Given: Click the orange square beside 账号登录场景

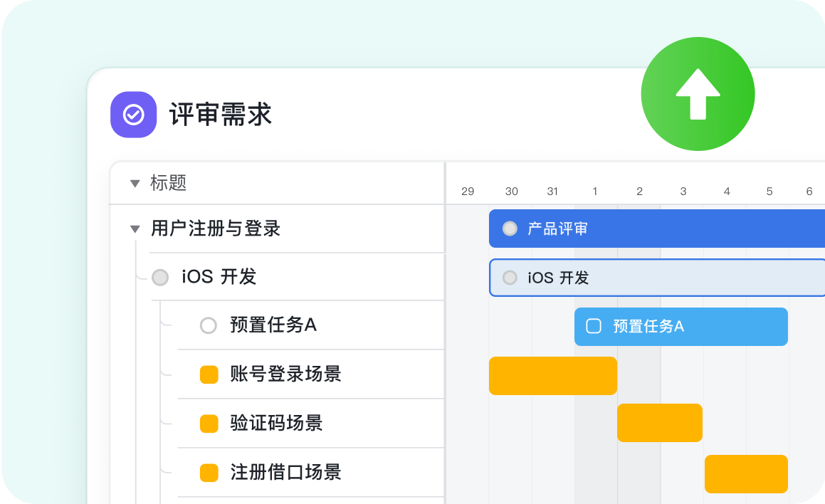Looking at the screenshot, I should pyautogui.click(x=209, y=374).
